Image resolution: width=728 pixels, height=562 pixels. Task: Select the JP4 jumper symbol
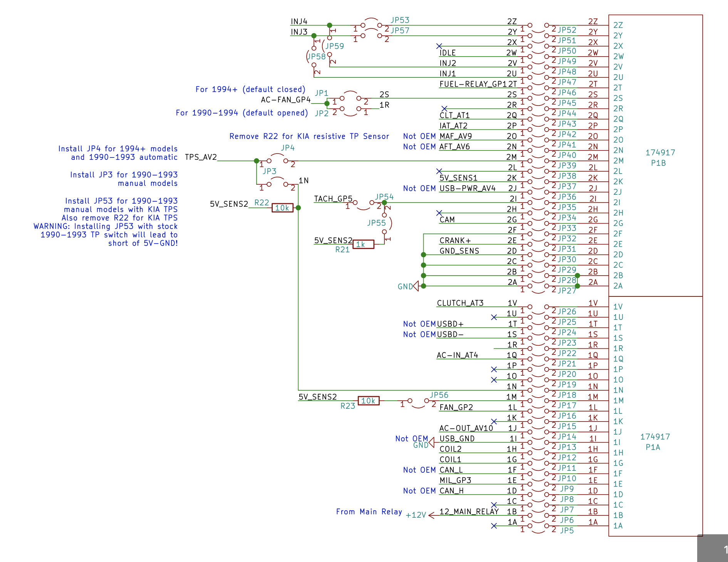point(277,159)
